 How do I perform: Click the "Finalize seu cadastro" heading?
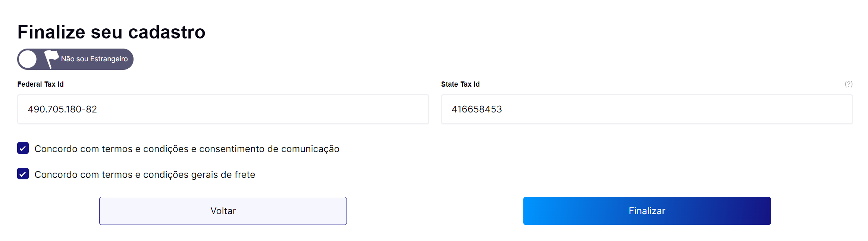click(111, 32)
